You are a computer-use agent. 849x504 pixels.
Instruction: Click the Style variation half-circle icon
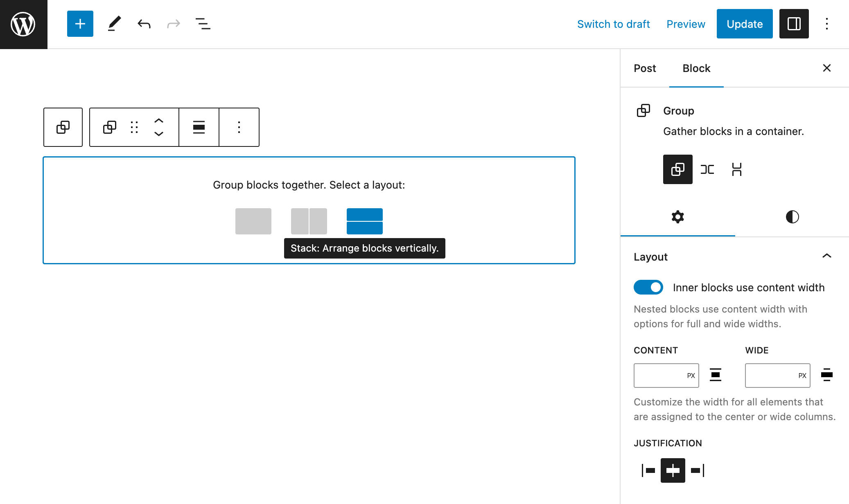tap(792, 217)
